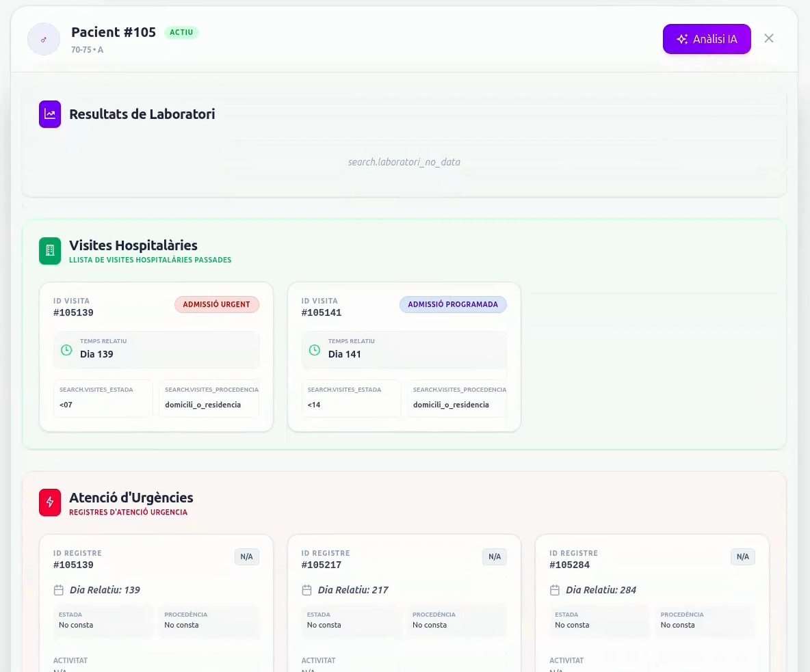Select hospital visit #105141 ID
This screenshot has height=672, width=810.
[x=322, y=313]
